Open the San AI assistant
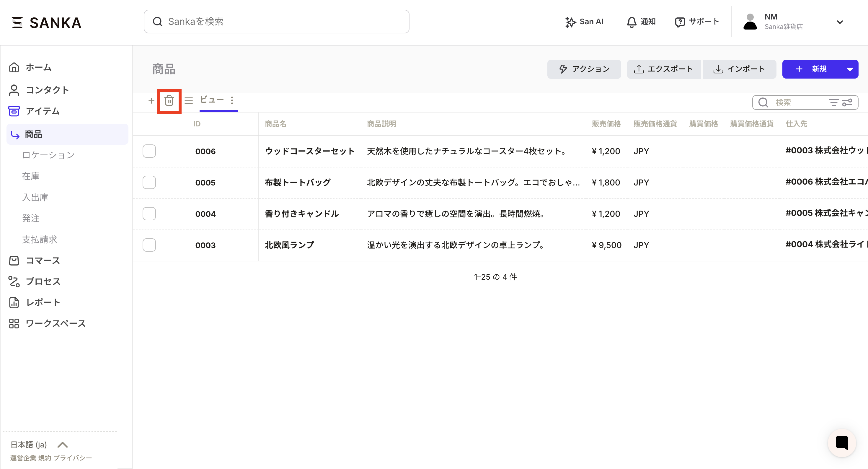The image size is (868, 469). tap(584, 22)
